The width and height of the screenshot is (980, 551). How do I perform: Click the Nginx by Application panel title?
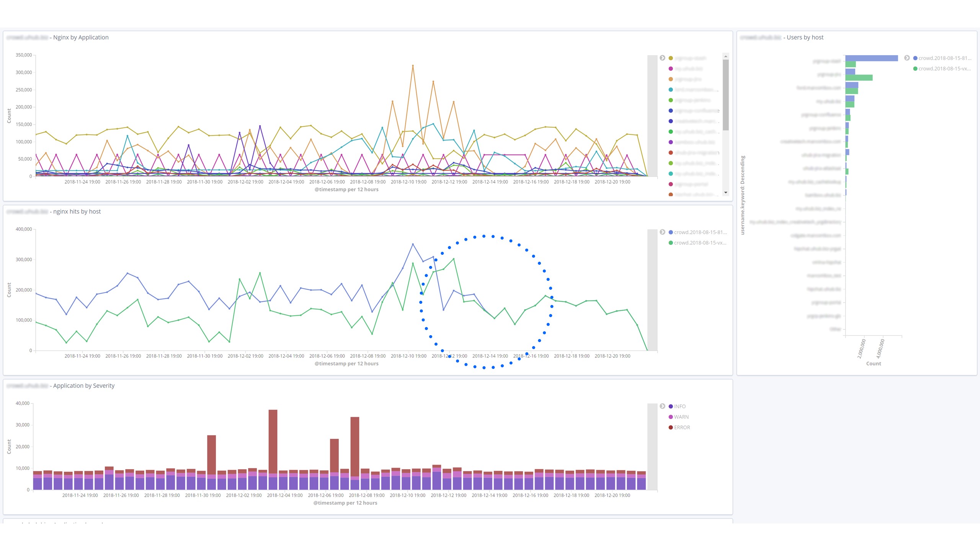click(x=58, y=37)
